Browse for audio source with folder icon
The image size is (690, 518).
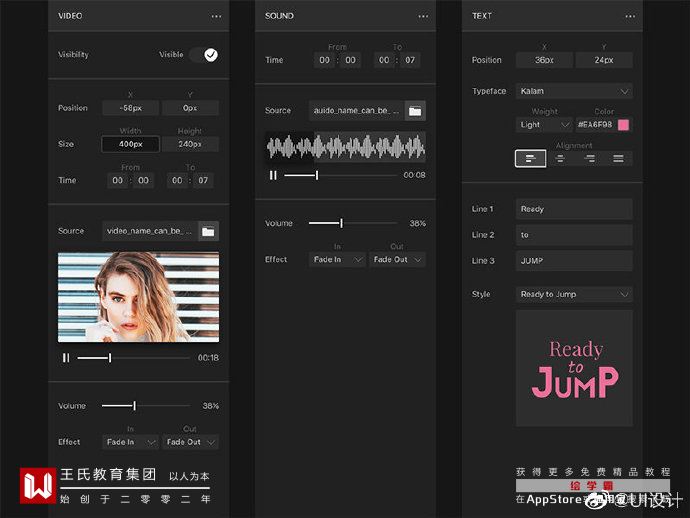pyautogui.click(x=415, y=111)
